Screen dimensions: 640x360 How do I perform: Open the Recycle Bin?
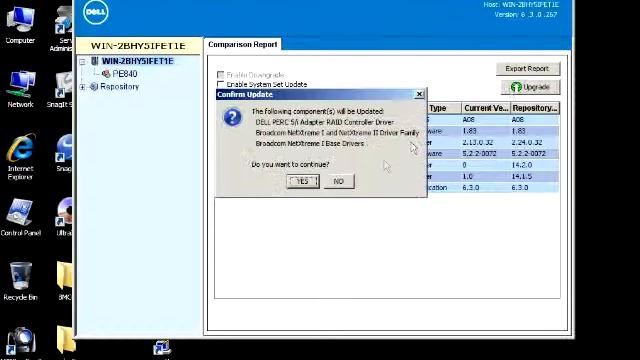click(x=20, y=281)
